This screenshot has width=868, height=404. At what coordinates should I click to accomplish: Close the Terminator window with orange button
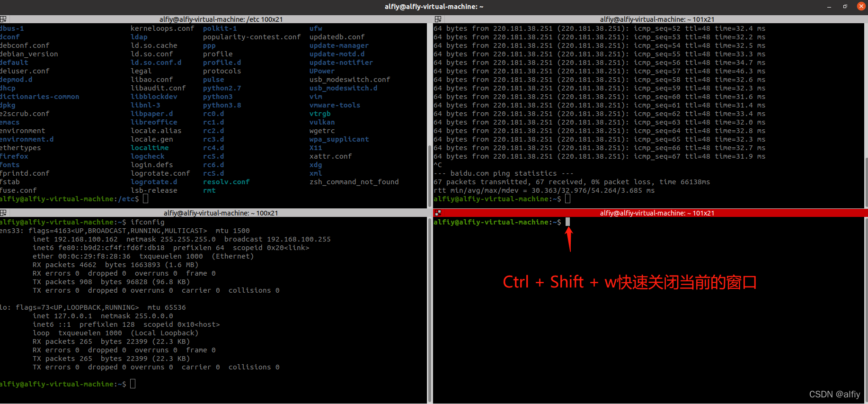pos(861,6)
